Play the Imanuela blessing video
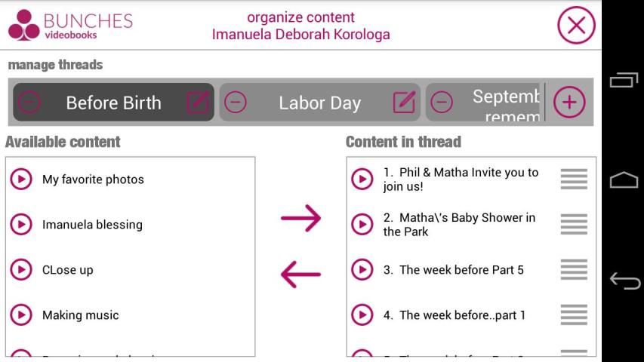The width and height of the screenshot is (644, 362). click(21, 225)
